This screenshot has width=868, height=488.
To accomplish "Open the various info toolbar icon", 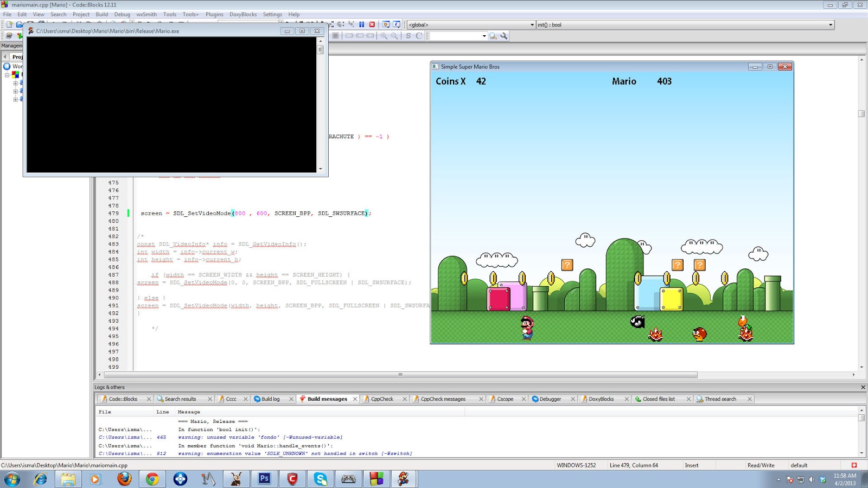I will [x=397, y=24].
